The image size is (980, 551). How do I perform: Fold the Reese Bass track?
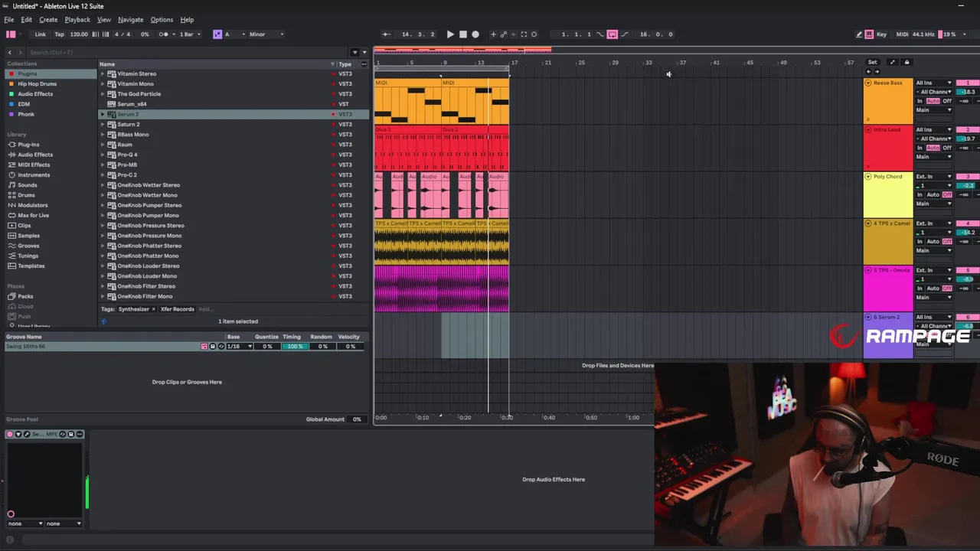pos(868,83)
